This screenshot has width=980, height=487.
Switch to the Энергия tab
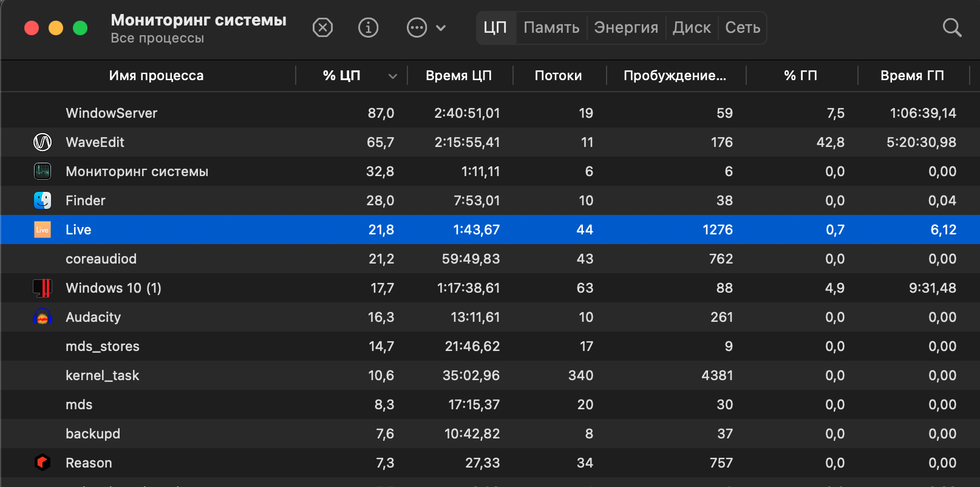(x=626, y=27)
